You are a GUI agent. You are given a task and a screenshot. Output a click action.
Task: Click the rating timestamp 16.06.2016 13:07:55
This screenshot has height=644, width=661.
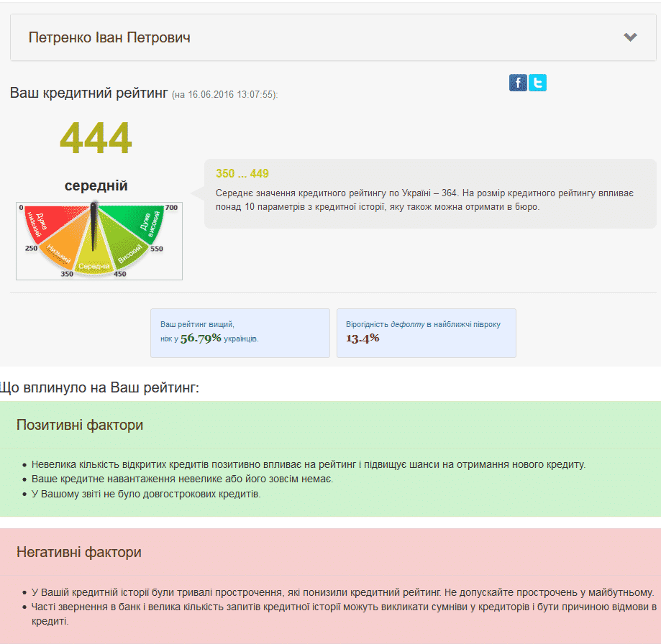pyautogui.click(x=230, y=95)
